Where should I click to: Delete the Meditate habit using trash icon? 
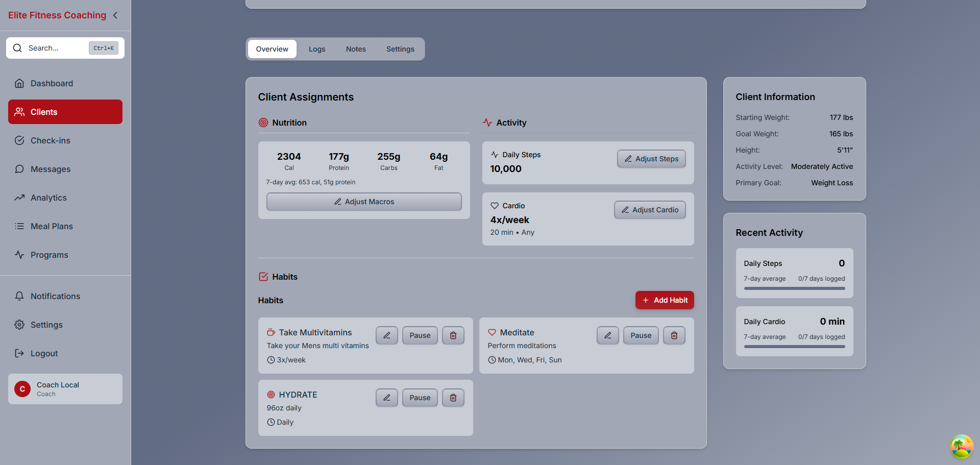point(674,335)
